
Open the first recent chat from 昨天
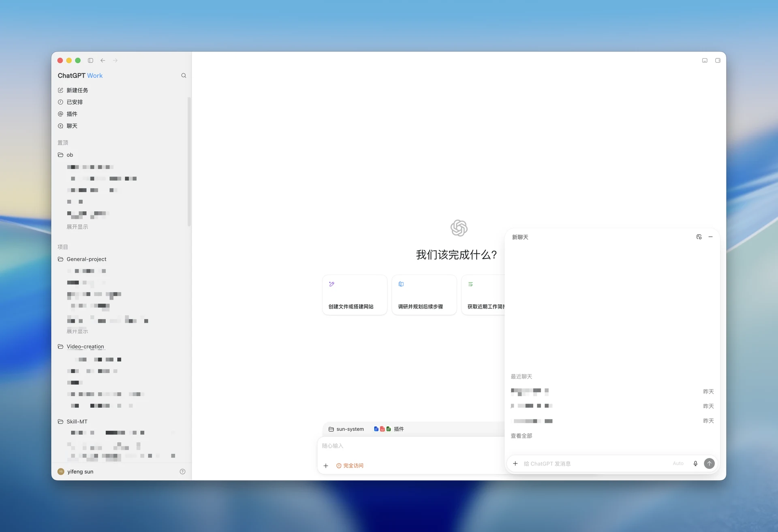click(x=612, y=391)
